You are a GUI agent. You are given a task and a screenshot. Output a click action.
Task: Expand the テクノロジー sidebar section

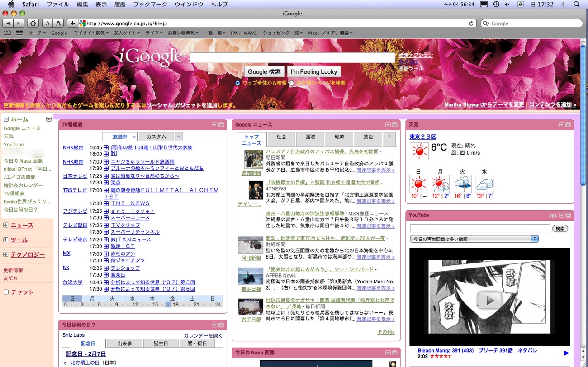6,254
